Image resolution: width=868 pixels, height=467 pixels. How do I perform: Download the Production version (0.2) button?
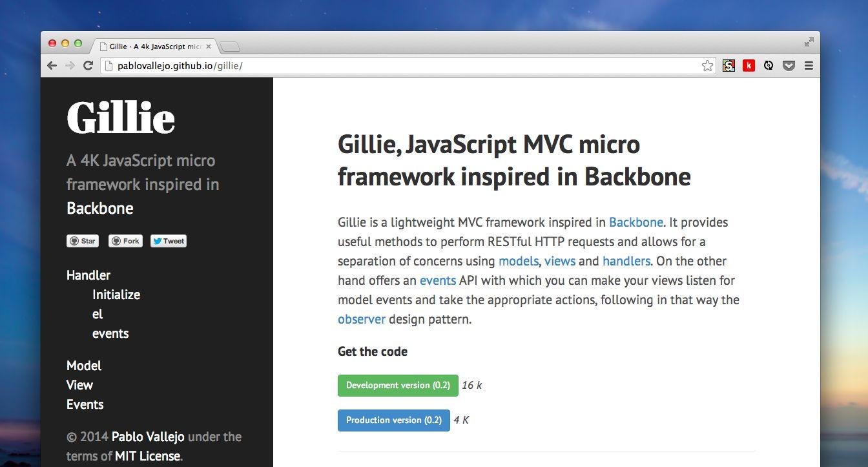click(x=394, y=420)
